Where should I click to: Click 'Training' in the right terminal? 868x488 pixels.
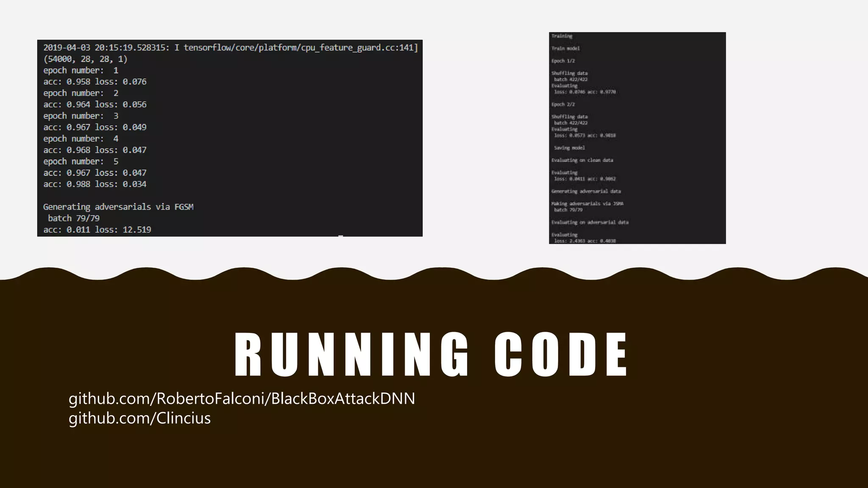pyautogui.click(x=562, y=36)
